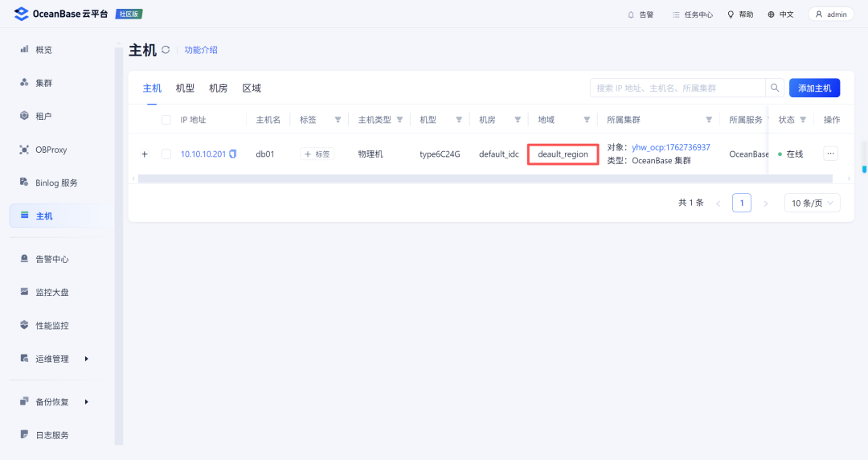Click the OceanBase logo icon
The height and width of the screenshot is (460, 868).
pyautogui.click(x=21, y=14)
